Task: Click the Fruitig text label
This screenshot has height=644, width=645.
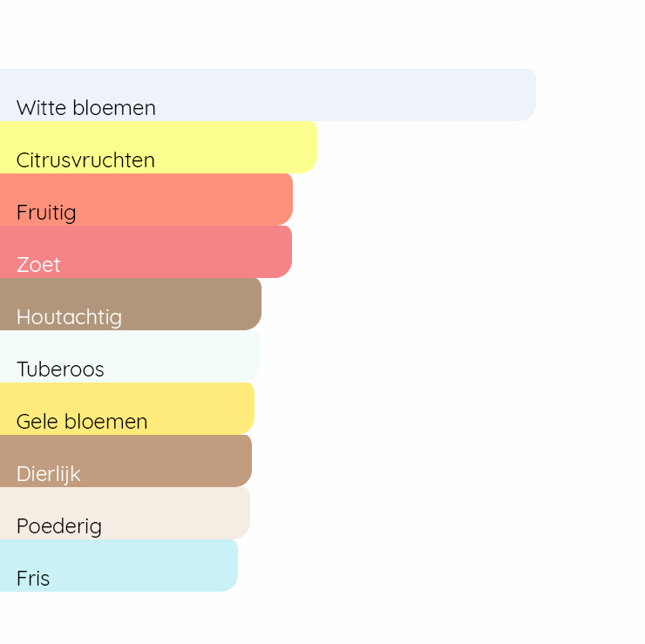Action: pyautogui.click(x=46, y=213)
